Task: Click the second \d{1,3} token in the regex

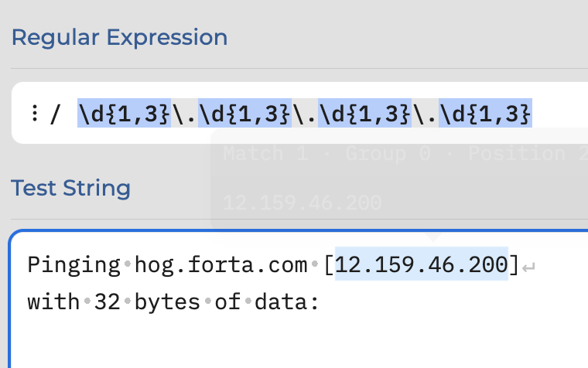Action: (244, 113)
